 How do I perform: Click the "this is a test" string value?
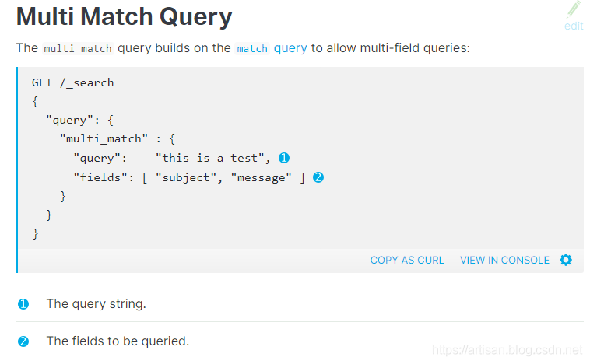pos(212,158)
